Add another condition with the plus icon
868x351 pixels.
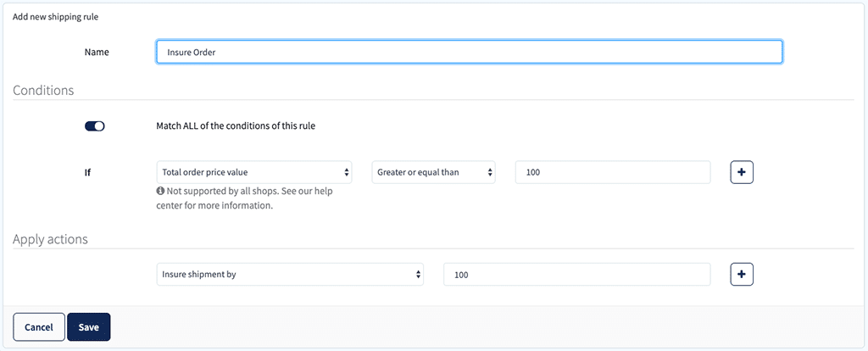tap(742, 172)
